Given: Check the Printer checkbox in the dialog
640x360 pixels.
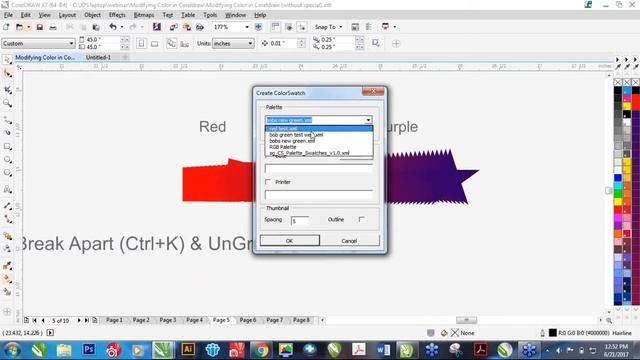Looking at the screenshot, I should pyautogui.click(x=268, y=182).
